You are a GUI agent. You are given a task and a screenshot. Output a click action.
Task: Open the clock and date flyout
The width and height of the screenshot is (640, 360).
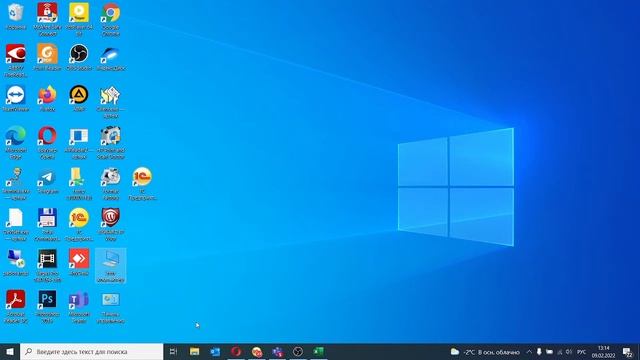[x=604, y=352]
